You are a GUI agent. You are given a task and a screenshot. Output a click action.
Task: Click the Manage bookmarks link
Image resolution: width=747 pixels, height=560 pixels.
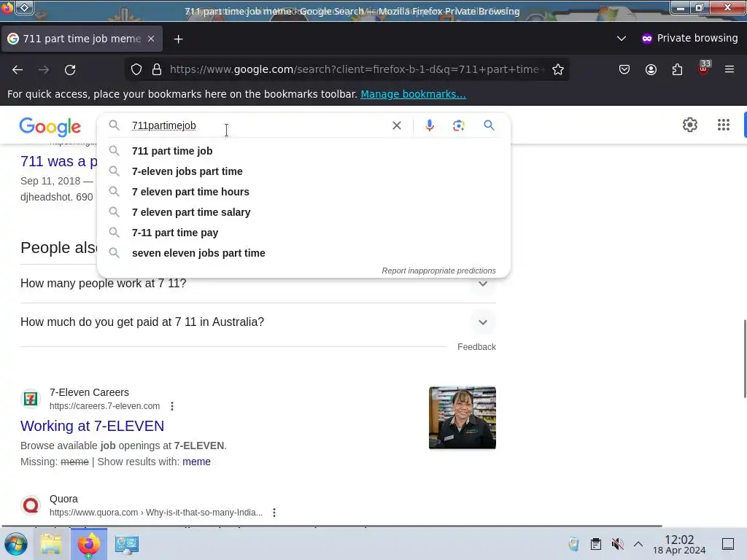click(x=413, y=94)
